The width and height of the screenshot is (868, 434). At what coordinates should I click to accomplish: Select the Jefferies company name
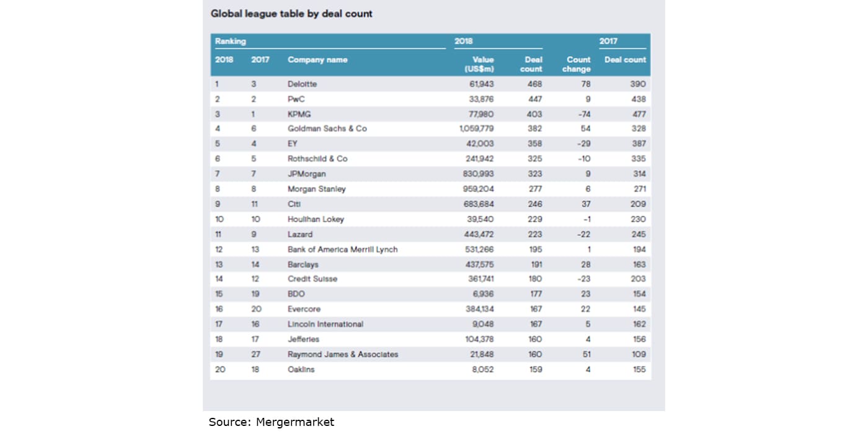[304, 339]
